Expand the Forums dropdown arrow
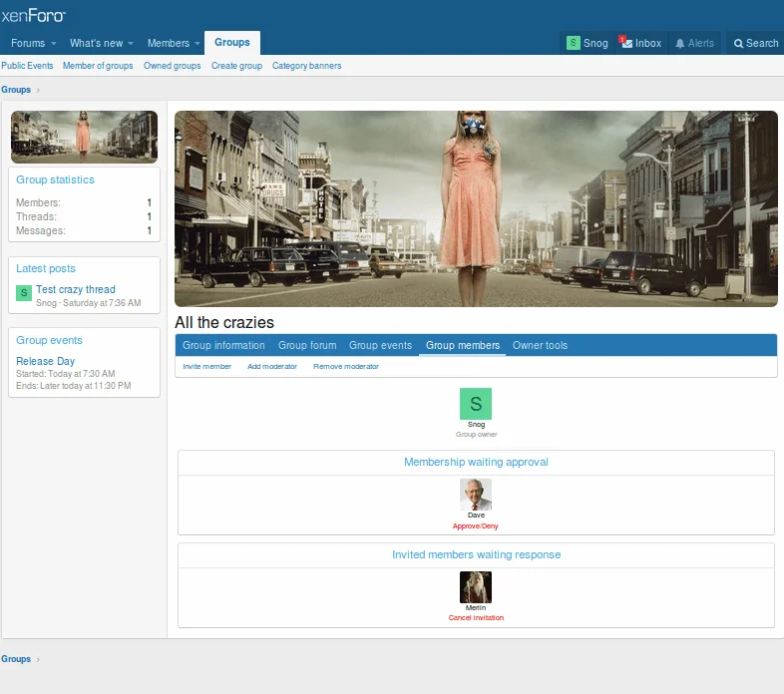Image resolution: width=784 pixels, height=694 pixels. (x=54, y=44)
